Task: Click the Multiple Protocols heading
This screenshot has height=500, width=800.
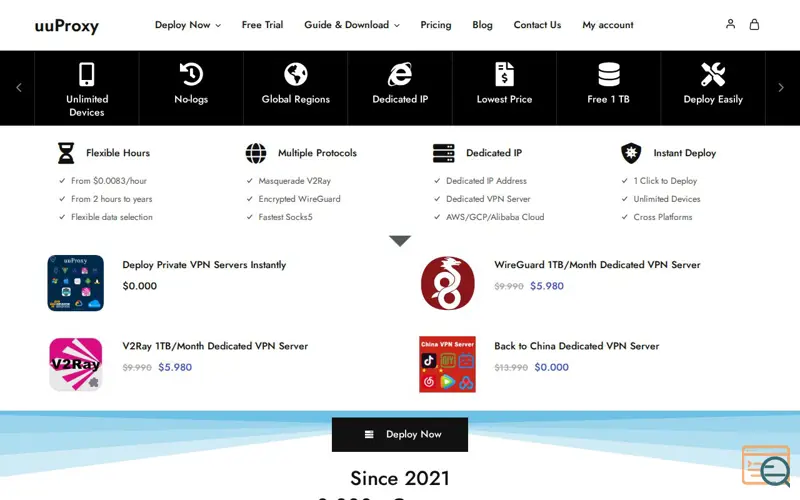Action: pyautogui.click(x=317, y=153)
